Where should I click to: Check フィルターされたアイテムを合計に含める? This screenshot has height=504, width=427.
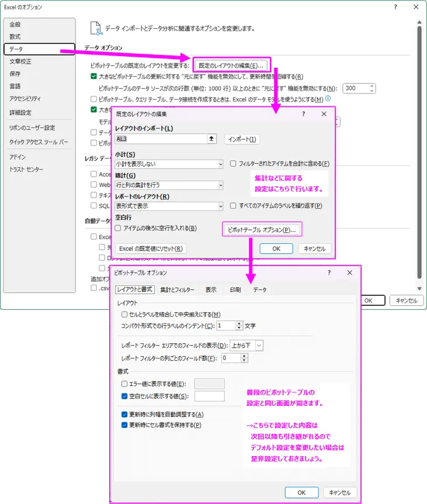coord(233,164)
